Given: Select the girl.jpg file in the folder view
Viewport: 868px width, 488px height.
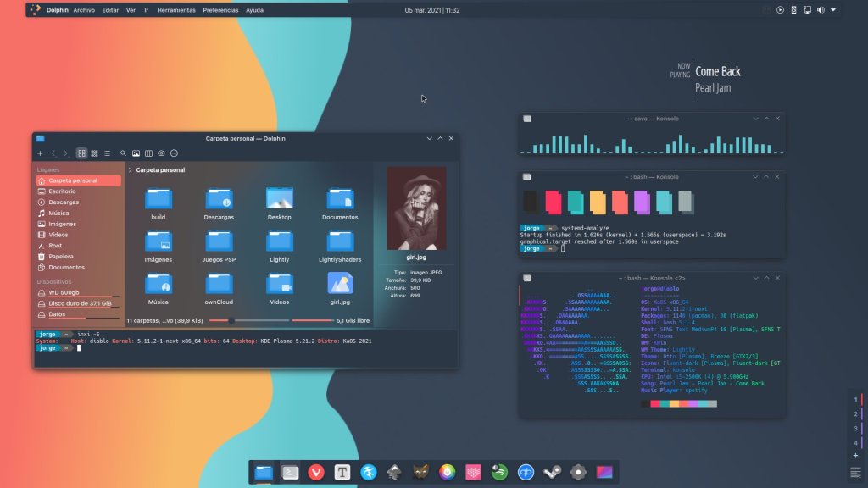Looking at the screenshot, I should [x=339, y=288].
